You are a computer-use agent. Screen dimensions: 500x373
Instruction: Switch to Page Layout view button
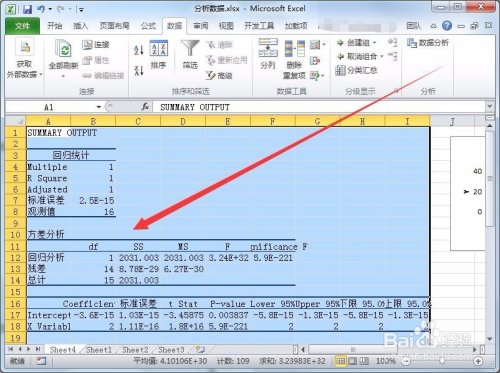(352, 361)
